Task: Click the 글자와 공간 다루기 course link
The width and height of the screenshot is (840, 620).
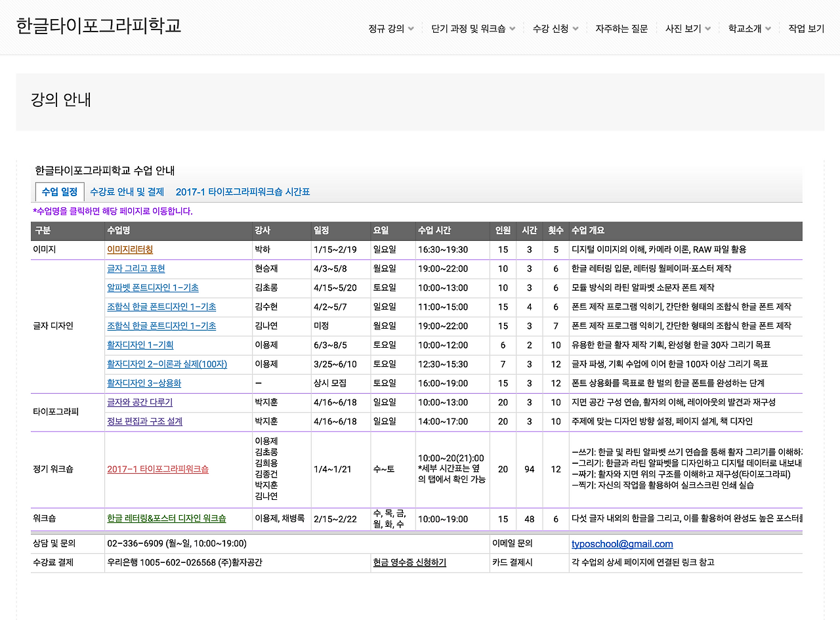Action: tap(138, 402)
